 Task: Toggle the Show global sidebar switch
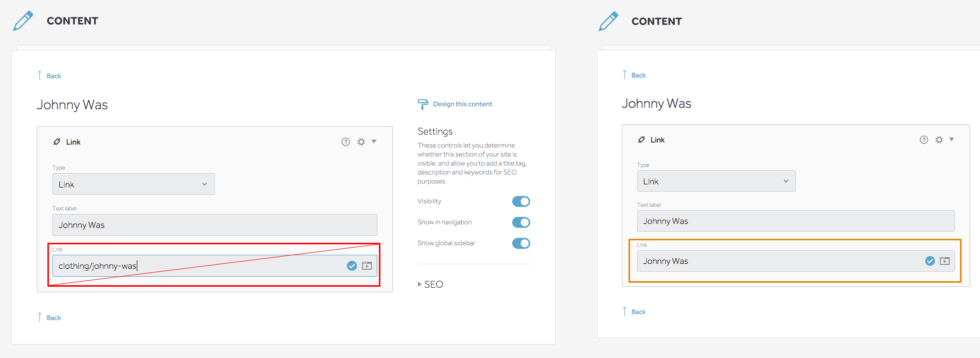coord(521,243)
